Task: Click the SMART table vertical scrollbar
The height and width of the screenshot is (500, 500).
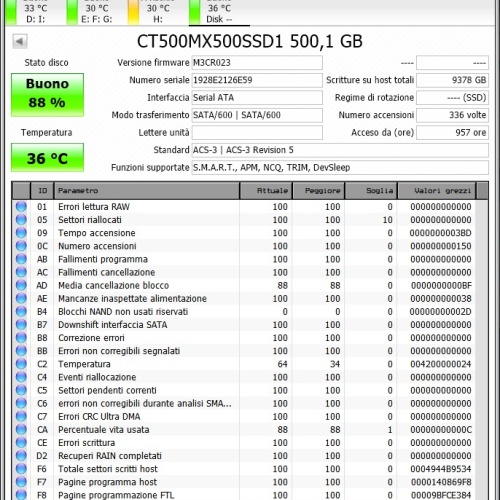Action: point(482,349)
